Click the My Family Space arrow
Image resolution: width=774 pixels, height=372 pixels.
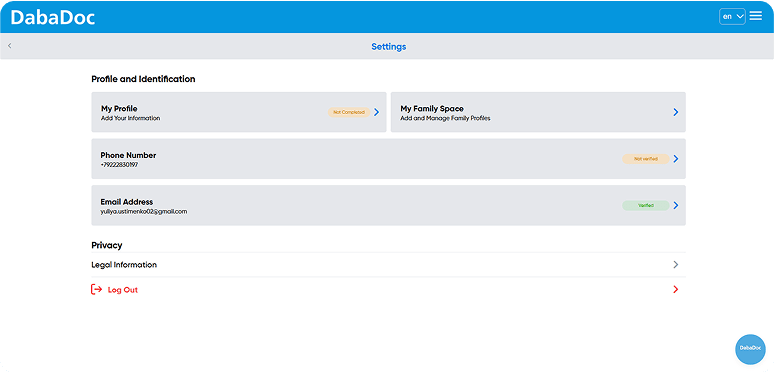(x=676, y=112)
